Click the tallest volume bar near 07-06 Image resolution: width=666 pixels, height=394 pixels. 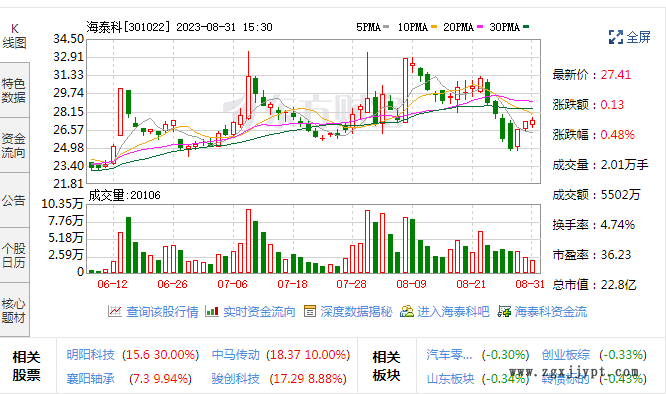(248, 241)
